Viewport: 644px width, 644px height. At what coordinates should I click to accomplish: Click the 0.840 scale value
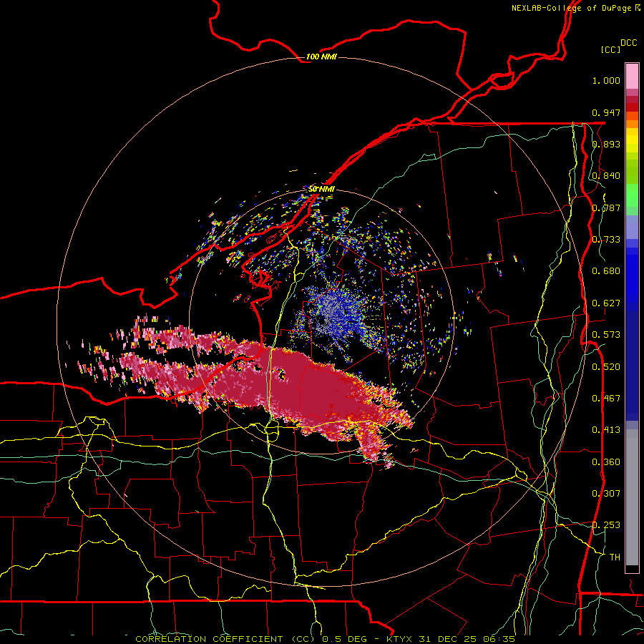click(606, 176)
